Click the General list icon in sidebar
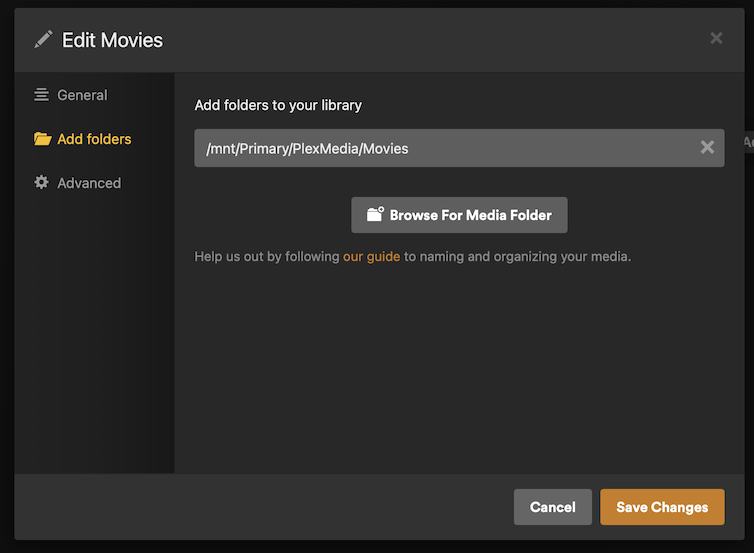Image resolution: width=754 pixels, height=553 pixels. 41,95
